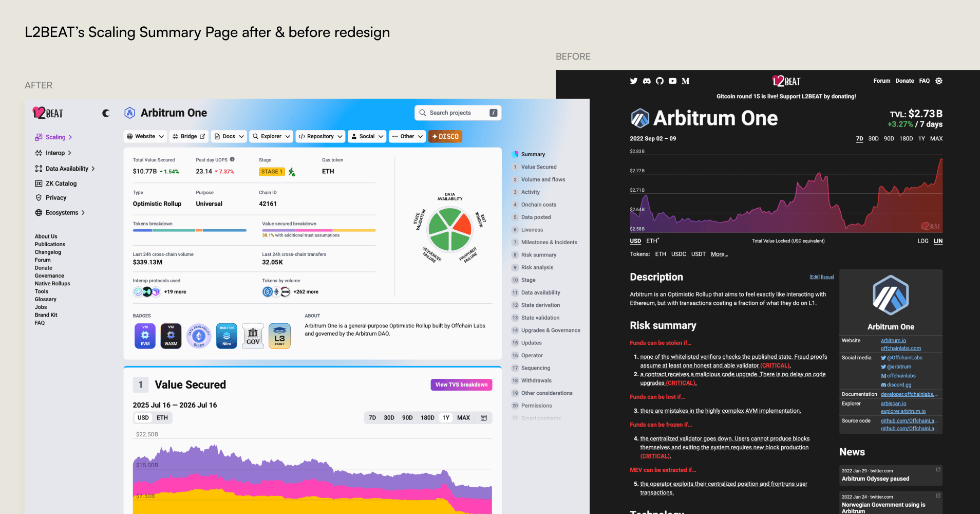Image resolution: width=980 pixels, height=514 pixels.
Task: Open Ecosystems in the AFTER sidebar
Action: (x=60, y=213)
